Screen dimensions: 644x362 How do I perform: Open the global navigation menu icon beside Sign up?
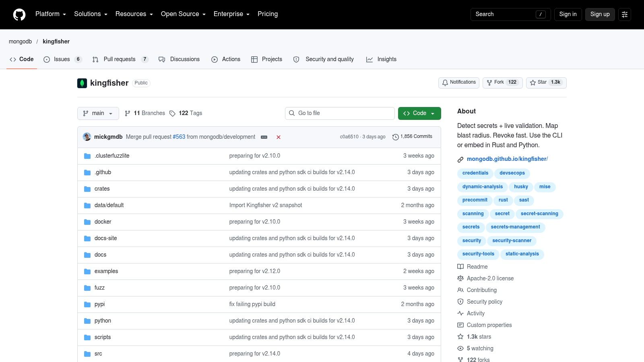(x=625, y=14)
